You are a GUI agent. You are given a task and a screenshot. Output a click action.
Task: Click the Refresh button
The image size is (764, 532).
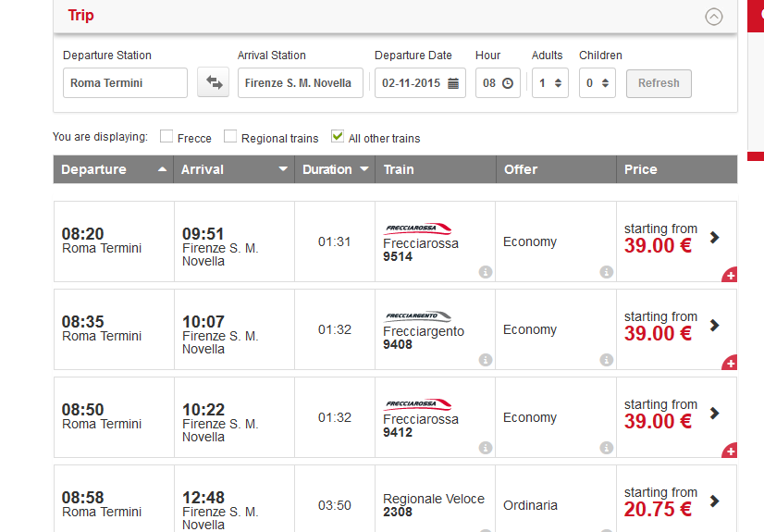pos(659,83)
